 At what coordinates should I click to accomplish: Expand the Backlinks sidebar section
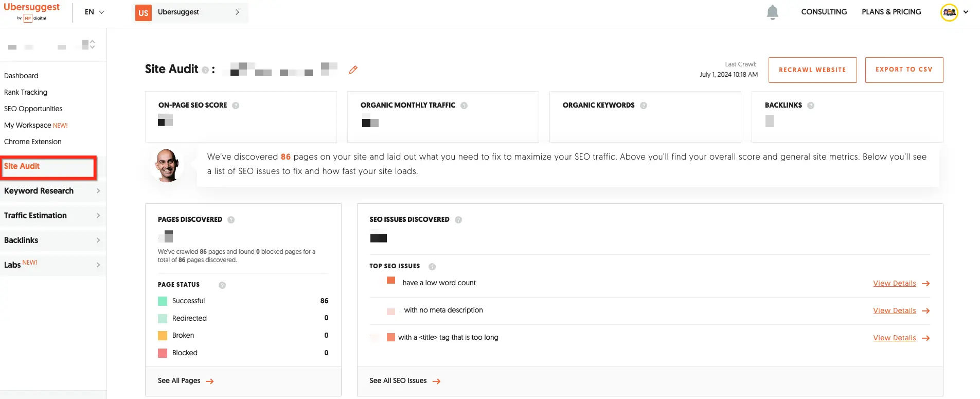[x=53, y=240]
